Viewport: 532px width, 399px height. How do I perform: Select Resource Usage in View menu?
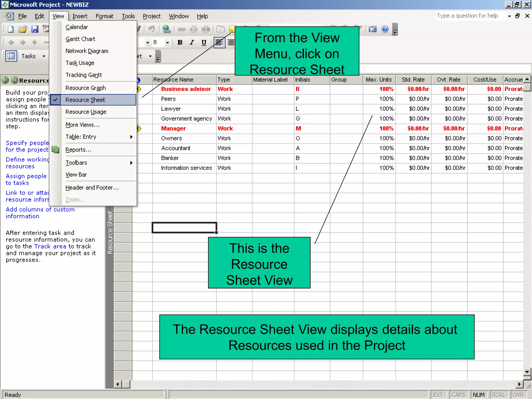[x=93, y=112]
